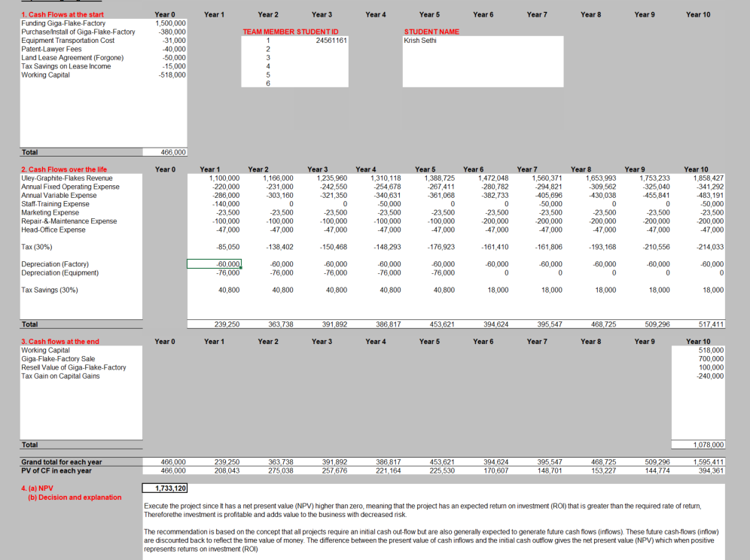This screenshot has height=560, width=750.
Task: Click the paragraph starting 'Execute the project since'
Action: 422,510
